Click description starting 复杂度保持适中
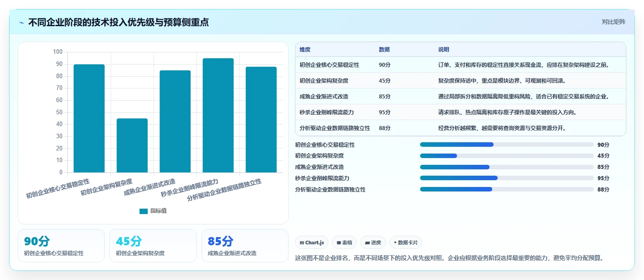644x280 pixels. pyautogui.click(x=502, y=81)
